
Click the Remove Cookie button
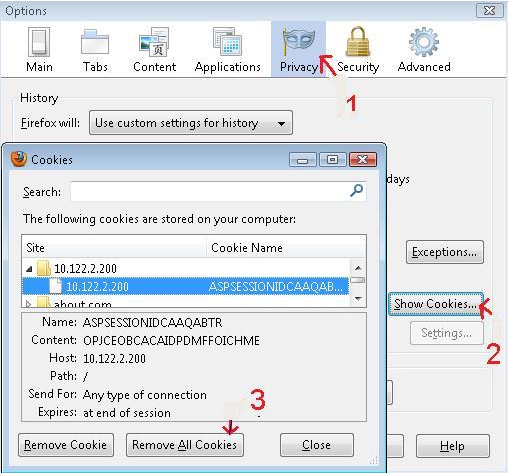(x=66, y=445)
